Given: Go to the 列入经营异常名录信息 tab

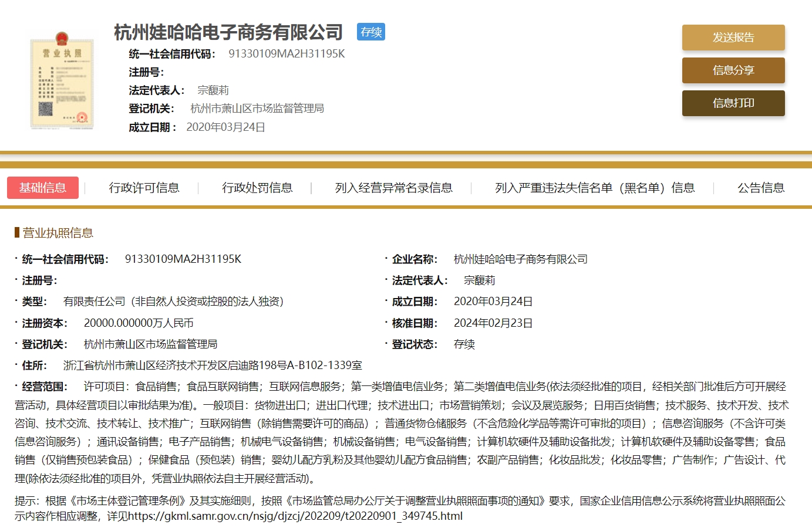Looking at the screenshot, I should pyautogui.click(x=393, y=188).
